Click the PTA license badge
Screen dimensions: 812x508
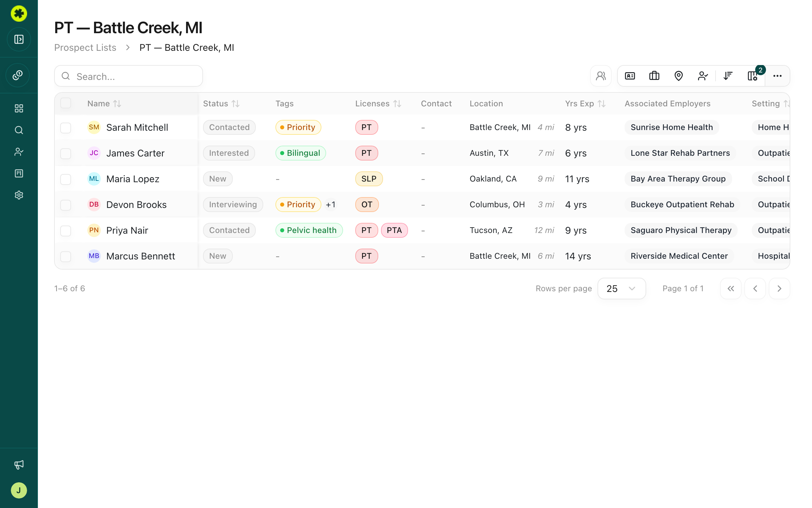click(394, 230)
